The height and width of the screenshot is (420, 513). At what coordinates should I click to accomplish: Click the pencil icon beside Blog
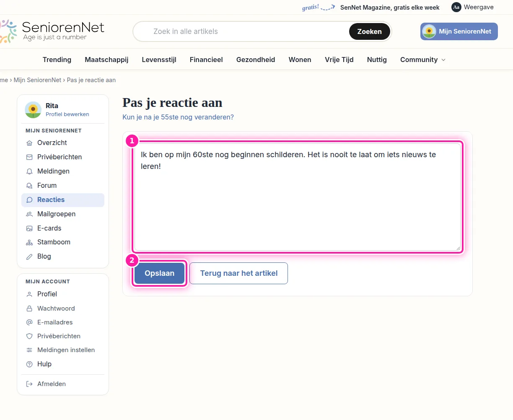pyautogui.click(x=29, y=257)
